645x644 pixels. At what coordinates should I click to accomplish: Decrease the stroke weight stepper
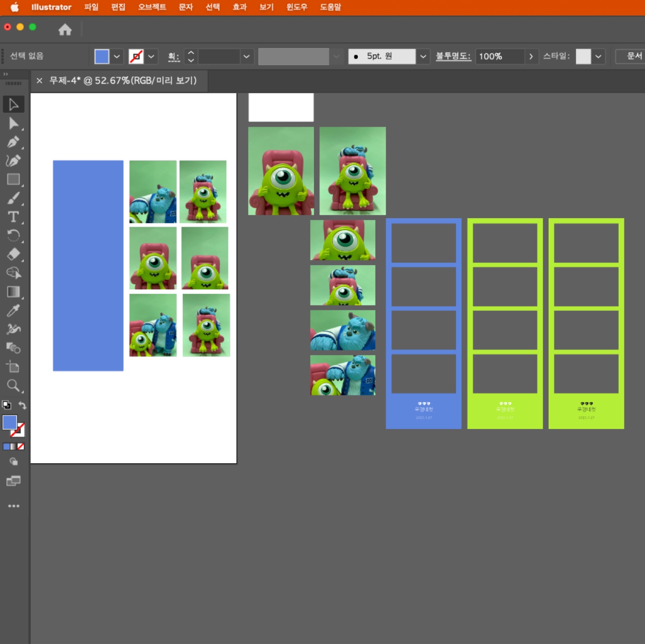click(x=191, y=60)
